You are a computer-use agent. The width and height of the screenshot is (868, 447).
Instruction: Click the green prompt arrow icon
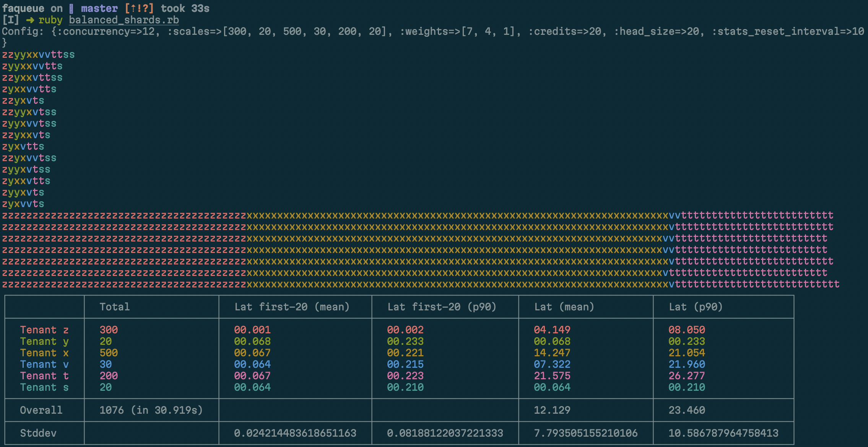coord(30,20)
